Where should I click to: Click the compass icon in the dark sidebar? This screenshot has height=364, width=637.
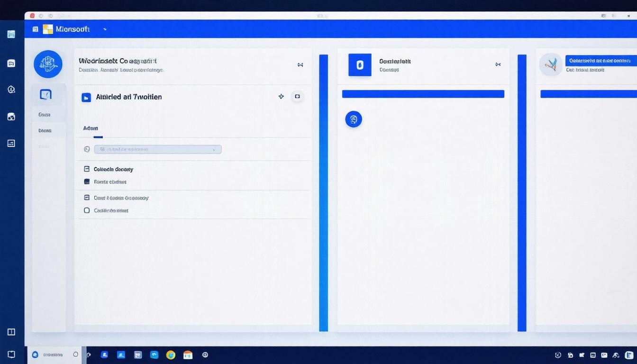coord(11,89)
